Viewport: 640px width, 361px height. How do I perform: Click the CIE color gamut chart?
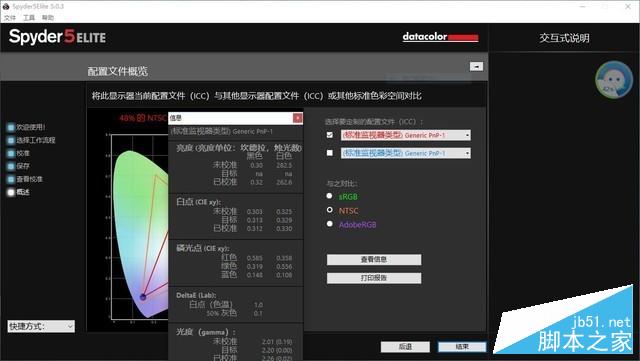coord(139,227)
